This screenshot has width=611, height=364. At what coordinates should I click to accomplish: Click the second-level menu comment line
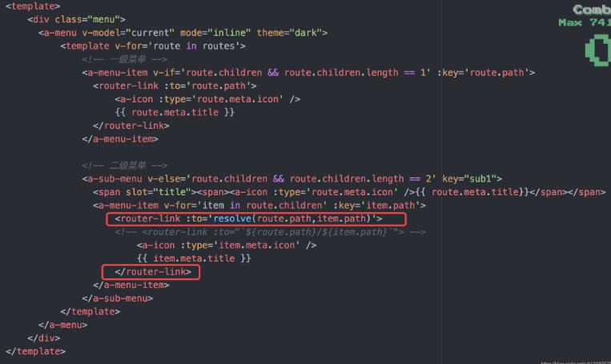pos(124,166)
